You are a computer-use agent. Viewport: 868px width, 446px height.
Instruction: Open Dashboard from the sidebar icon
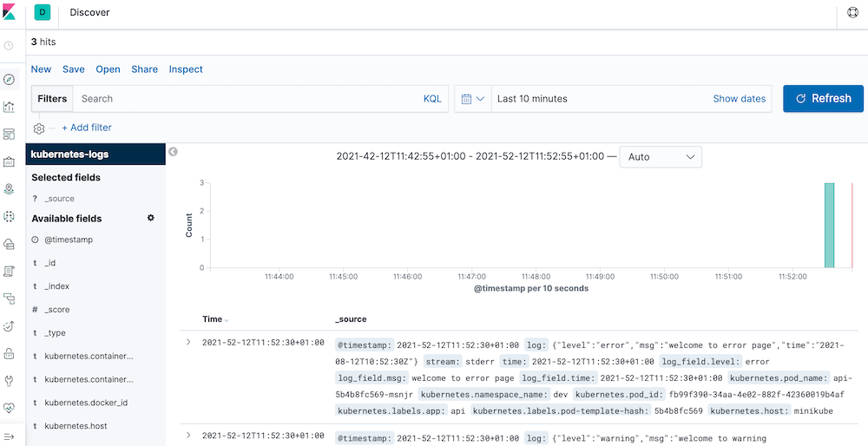tap(9, 134)
